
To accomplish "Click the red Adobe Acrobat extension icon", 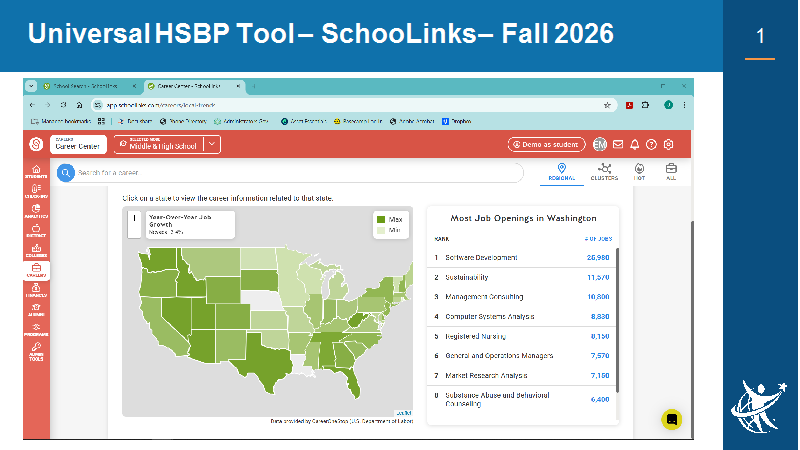I will [629, 105].
